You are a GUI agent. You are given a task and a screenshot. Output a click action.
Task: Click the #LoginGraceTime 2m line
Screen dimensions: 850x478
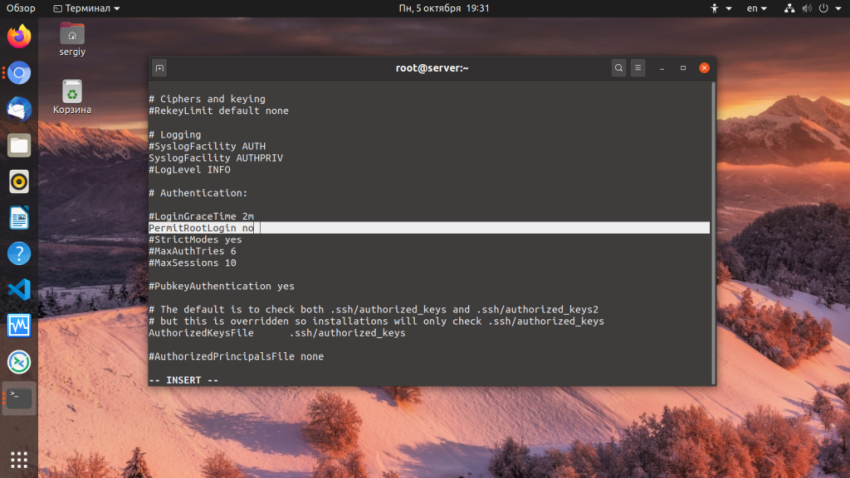point(201,216)
